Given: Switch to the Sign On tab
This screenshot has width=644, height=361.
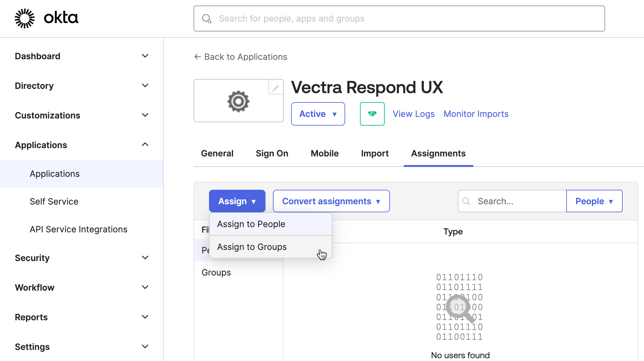Looking at the screenshot, I should (272, 153).
